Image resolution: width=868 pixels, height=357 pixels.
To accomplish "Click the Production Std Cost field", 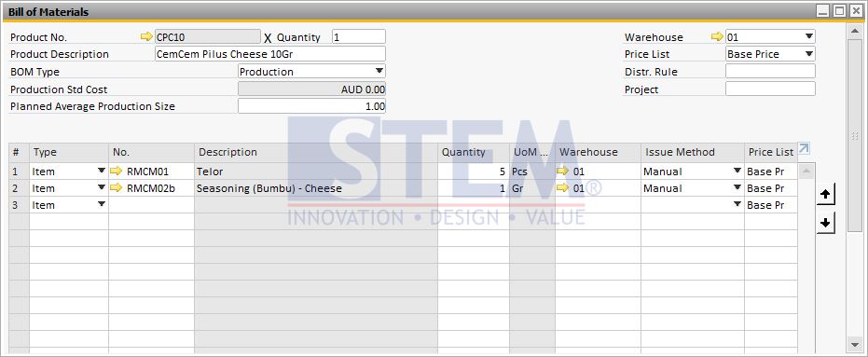I will 311,89.
